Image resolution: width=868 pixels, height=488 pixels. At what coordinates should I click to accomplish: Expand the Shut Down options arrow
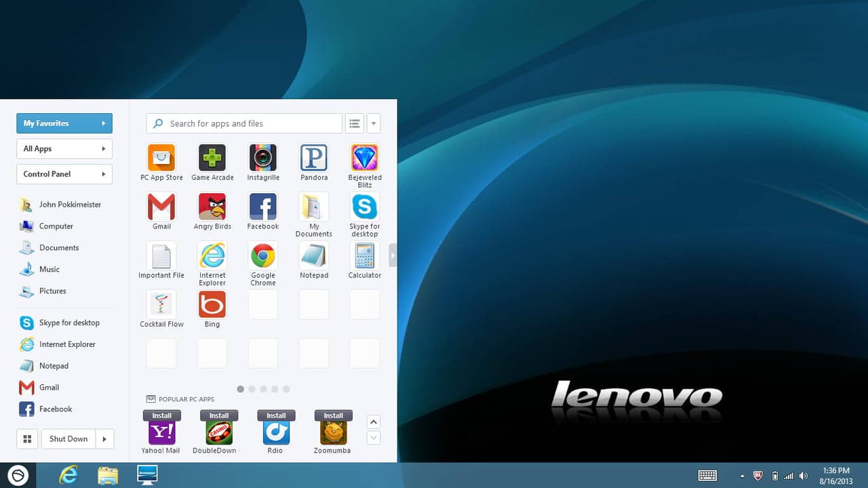pyautogui.click(x=104, y=439)
